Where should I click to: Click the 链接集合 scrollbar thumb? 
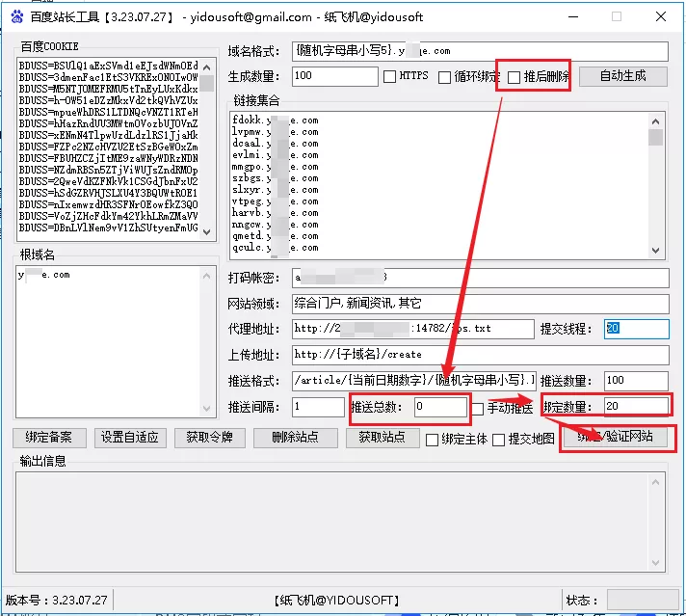pos(655,138)
